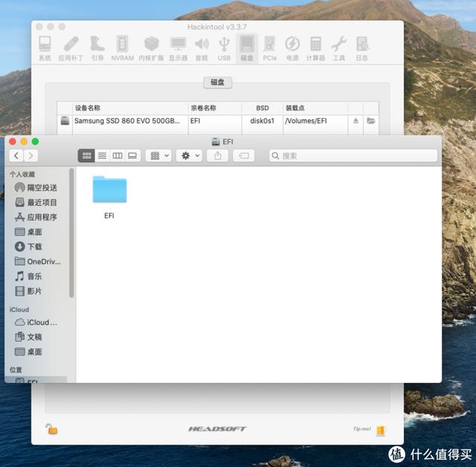Select the Samsung SSD 860 EVO 500GB row
The image size is (476, 467).
click(218, 120)
